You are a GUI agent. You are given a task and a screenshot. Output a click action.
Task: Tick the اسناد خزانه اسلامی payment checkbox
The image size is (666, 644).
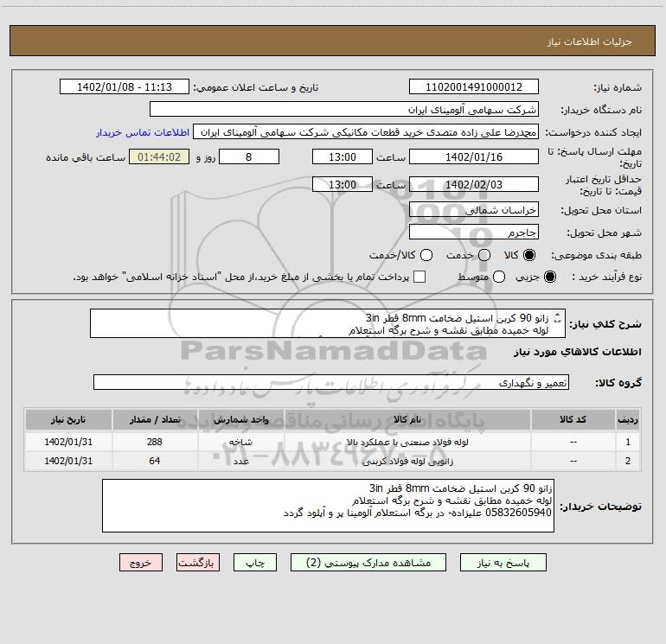(x=419, y=277)
